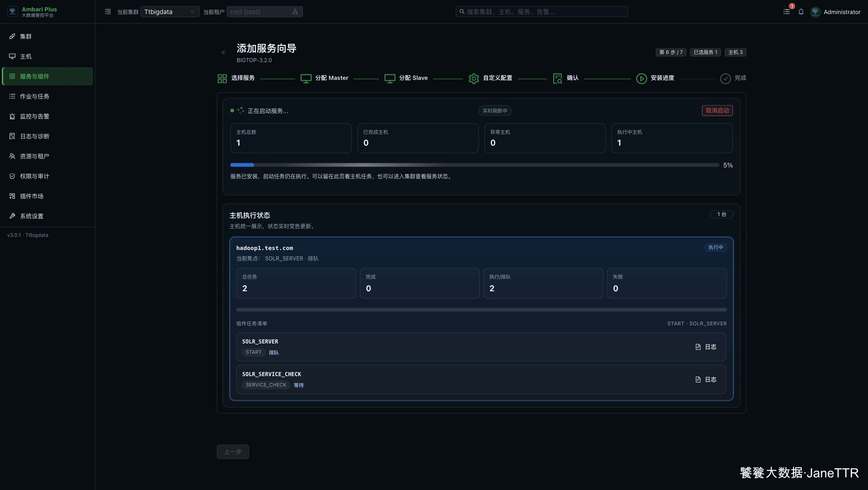Click the START tag under SOLR_SERVER
868x490 pixels.
(x=254, y=353)
